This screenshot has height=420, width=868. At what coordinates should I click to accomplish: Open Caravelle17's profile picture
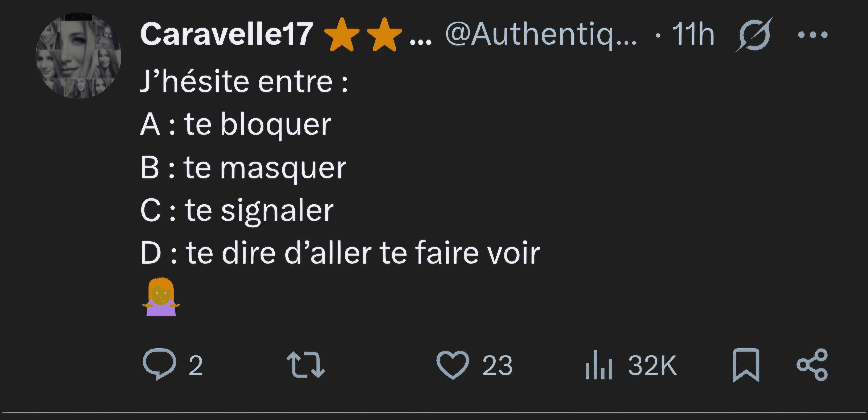[x=78, y=56]
